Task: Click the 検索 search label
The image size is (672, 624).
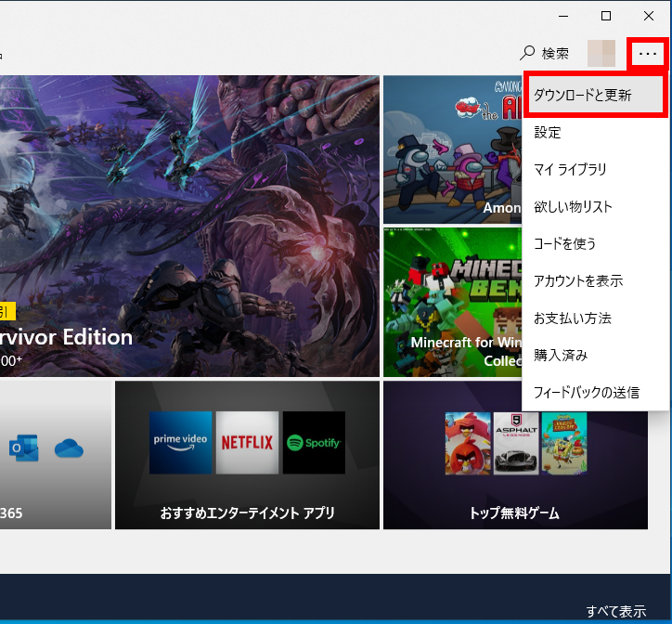Action: (x=555, y=54)
